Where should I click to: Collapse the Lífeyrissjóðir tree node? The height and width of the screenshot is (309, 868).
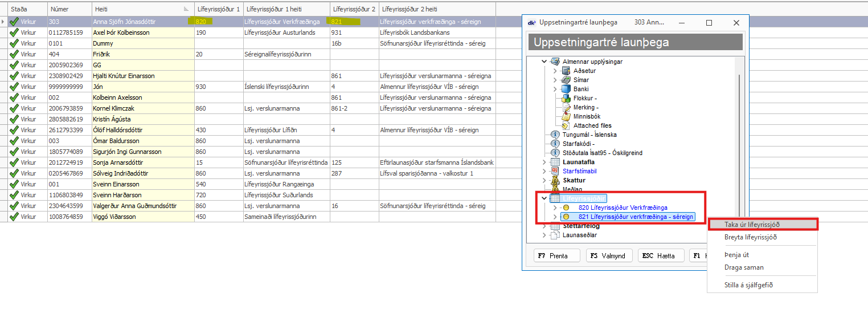click(544, 198)
